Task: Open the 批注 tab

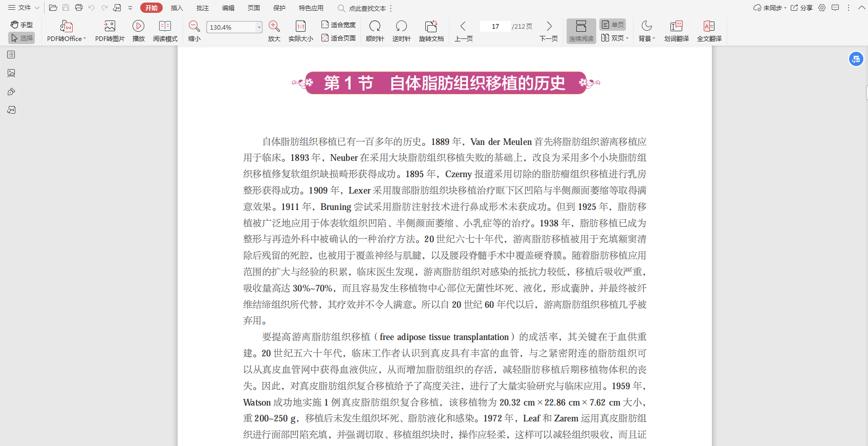Action: tap(202, 8)
